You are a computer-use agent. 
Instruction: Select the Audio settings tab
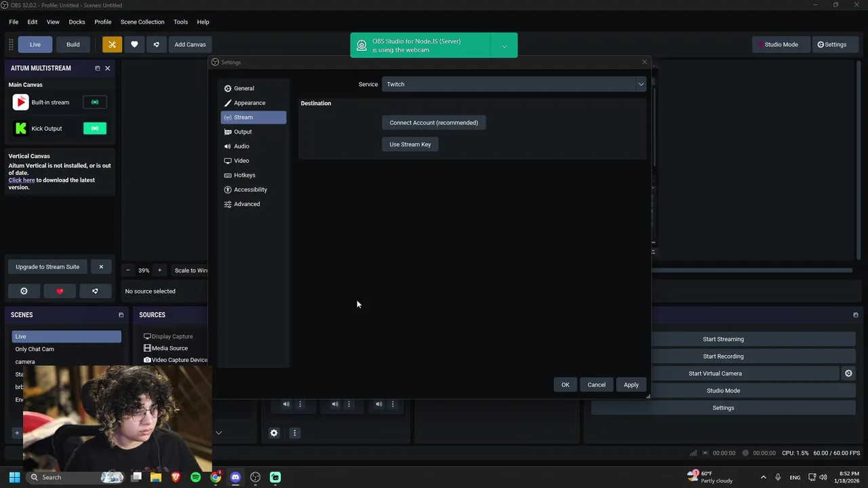click(254, 146)
